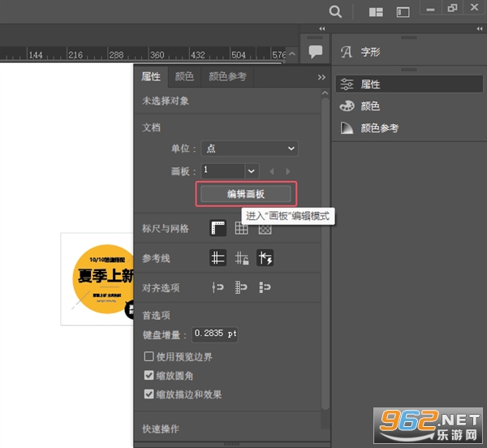Toggle the show grid icon

tap(241, 228)
